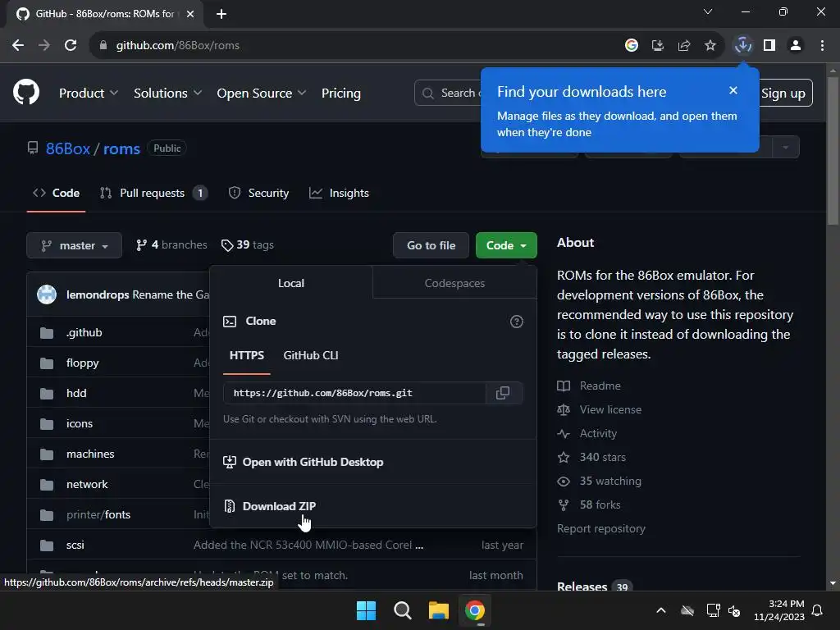The height and width of the screenshot is (630, 840).
Task: View the 4 branches link
Action: point(171,244)
